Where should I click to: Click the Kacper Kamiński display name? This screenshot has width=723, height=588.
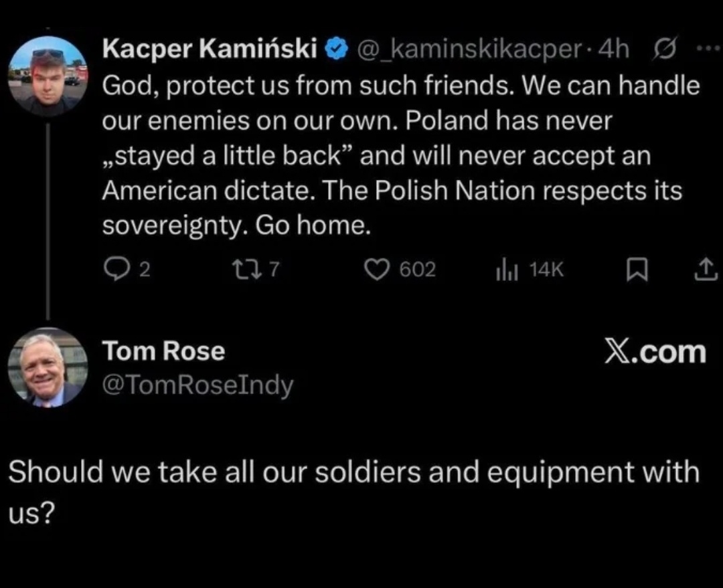210,48
